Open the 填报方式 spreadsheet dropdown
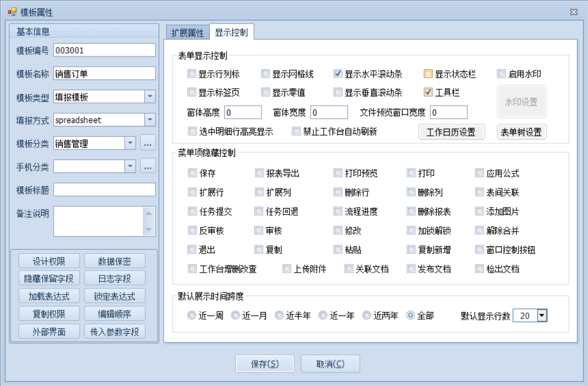The width and height of the screenshot is (588, 386). [150, 120]
